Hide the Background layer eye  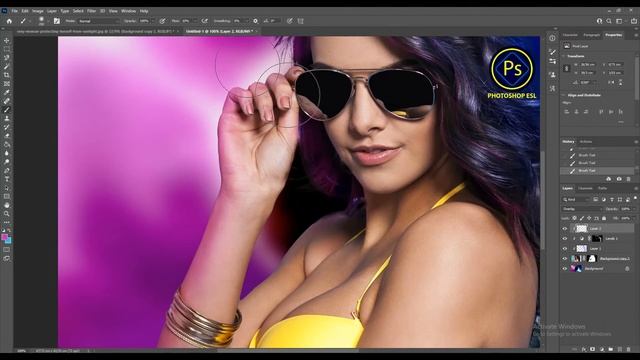pyautogui.click(x=565, y=269)
